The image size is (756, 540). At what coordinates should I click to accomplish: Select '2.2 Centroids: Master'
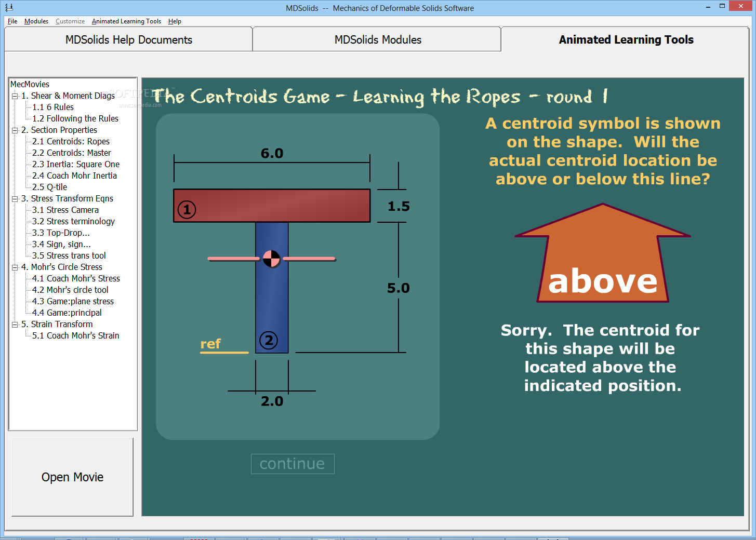click(72, 153)
